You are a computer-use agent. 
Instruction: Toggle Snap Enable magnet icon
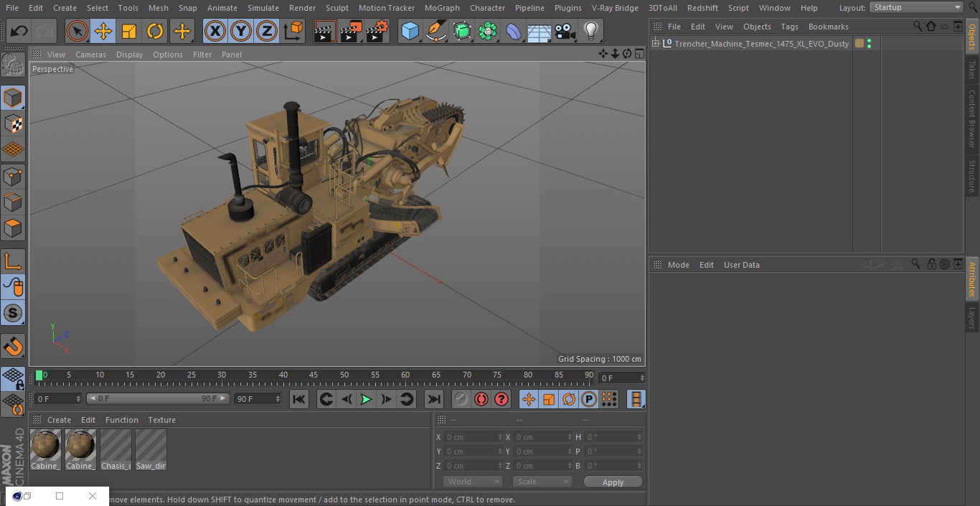(x=13, y=347)
